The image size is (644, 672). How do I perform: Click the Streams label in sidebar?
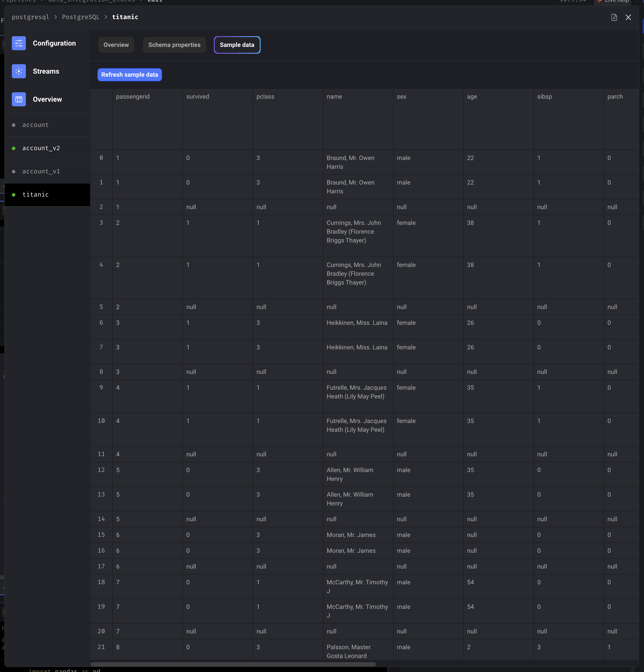(46, 71)
